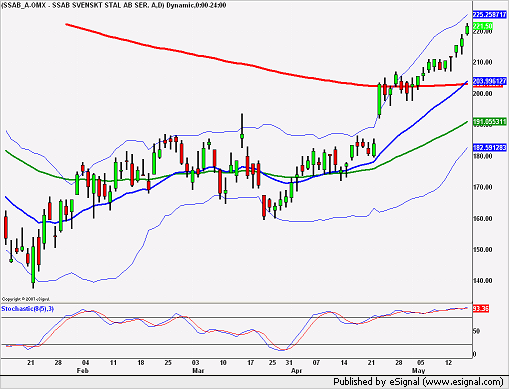Screen dimensions: 509x389
Task: Click the latest green candlestick near 221.50
Action: pyautogui.click(x=467, y=29)
